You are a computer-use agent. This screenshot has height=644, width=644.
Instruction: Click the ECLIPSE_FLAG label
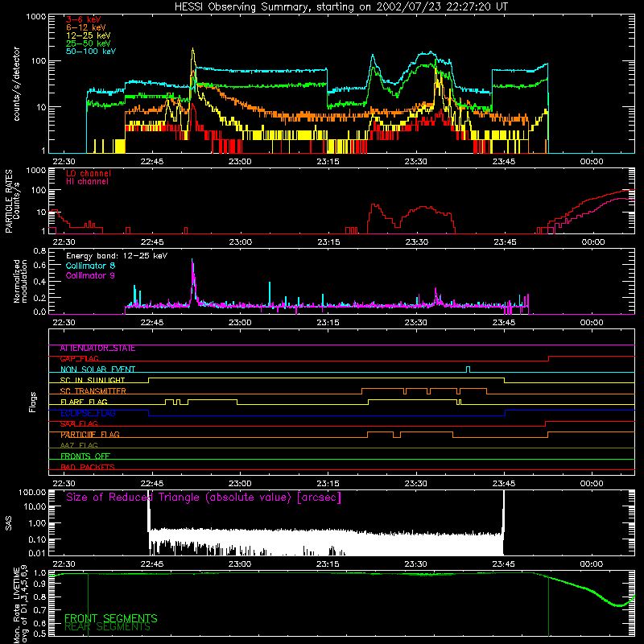(x=88, y=413)
